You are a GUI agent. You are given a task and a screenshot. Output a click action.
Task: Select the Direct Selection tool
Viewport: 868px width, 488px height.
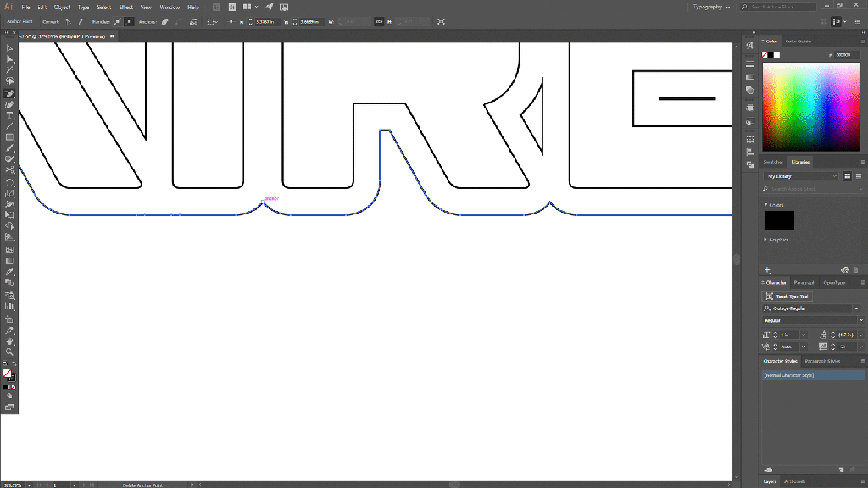(9, 59)
